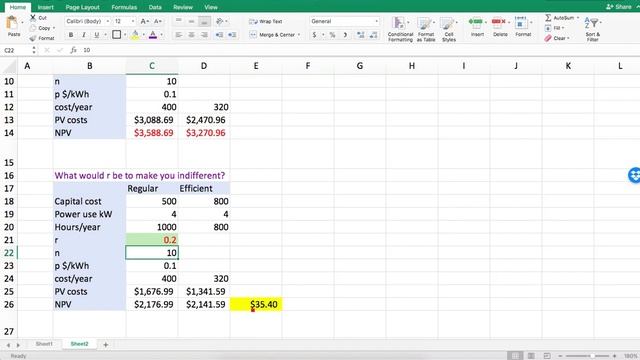Toggle underline formatting

pos(96,35)
